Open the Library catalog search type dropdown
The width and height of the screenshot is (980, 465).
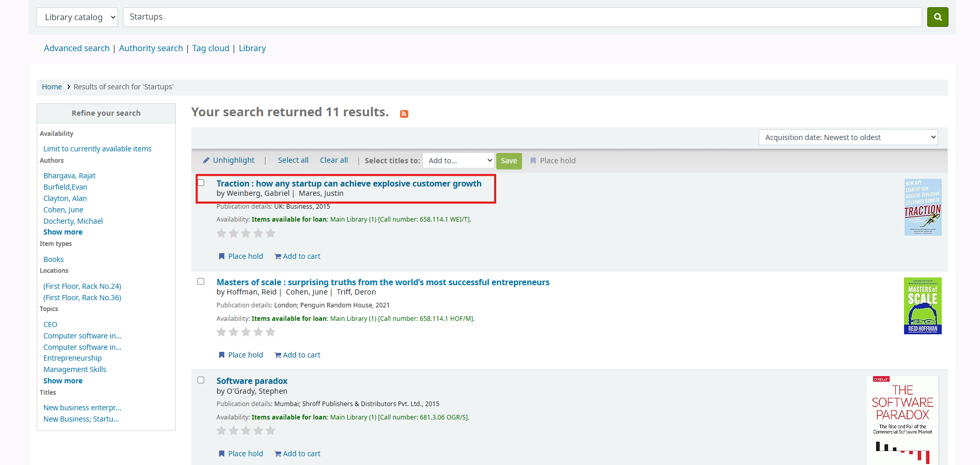(77, 17)
